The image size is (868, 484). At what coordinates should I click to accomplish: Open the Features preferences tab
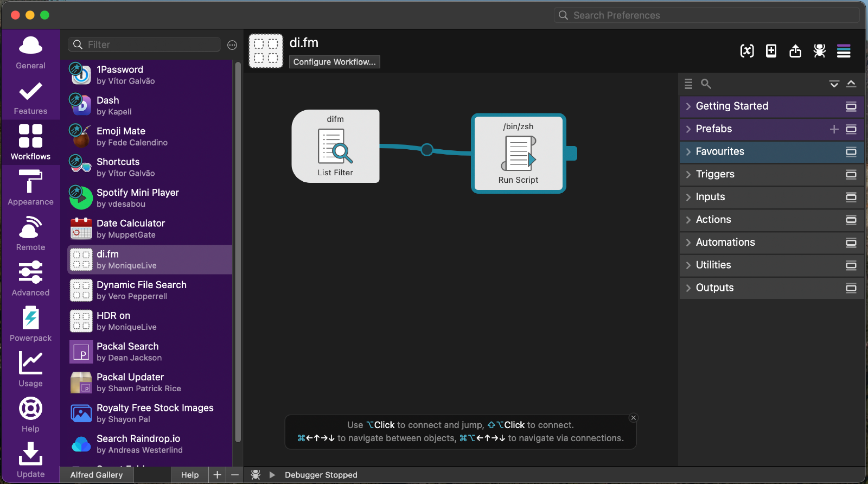pos(30,98)
